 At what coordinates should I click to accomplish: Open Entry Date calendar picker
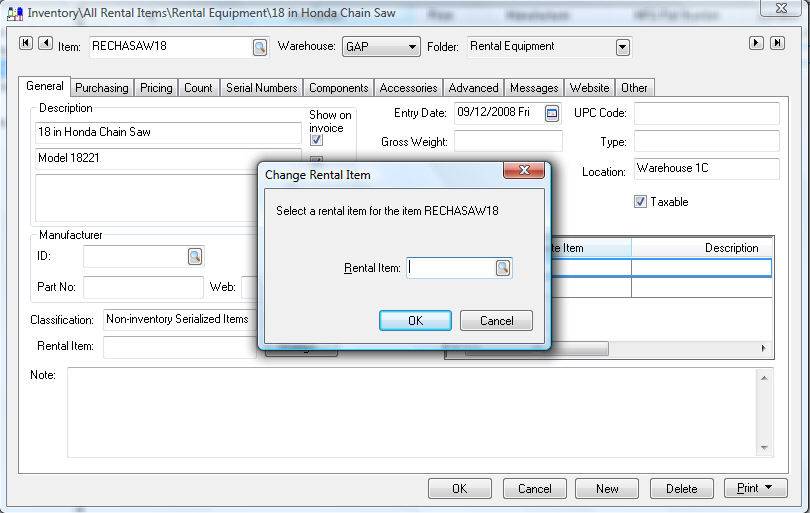[x=552, y=114]
